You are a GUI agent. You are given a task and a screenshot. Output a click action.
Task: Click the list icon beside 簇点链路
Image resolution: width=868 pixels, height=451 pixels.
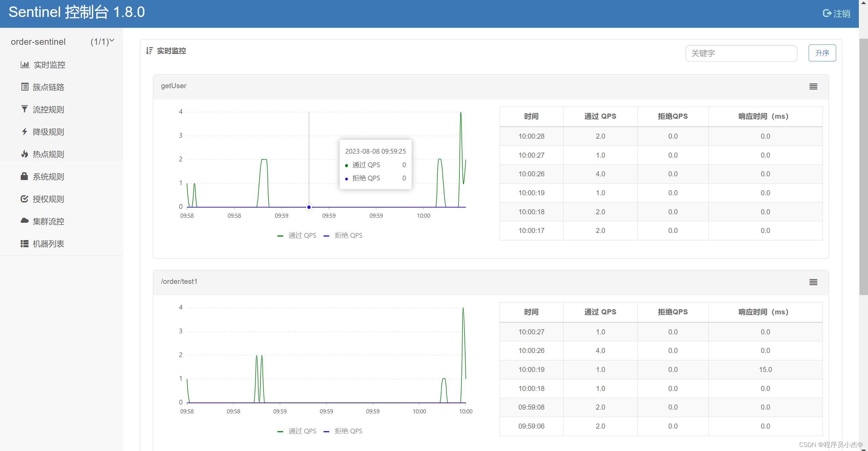pos(25,87)
